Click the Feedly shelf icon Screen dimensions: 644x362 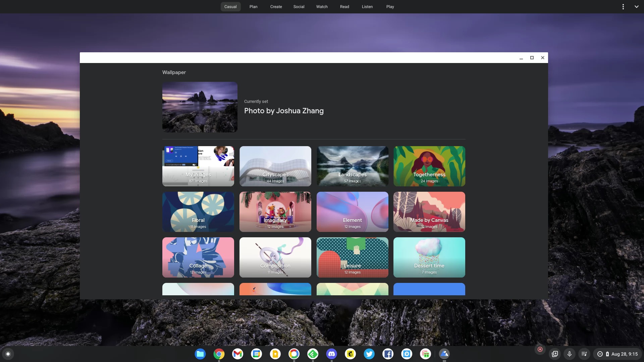(x=313, y=354)
